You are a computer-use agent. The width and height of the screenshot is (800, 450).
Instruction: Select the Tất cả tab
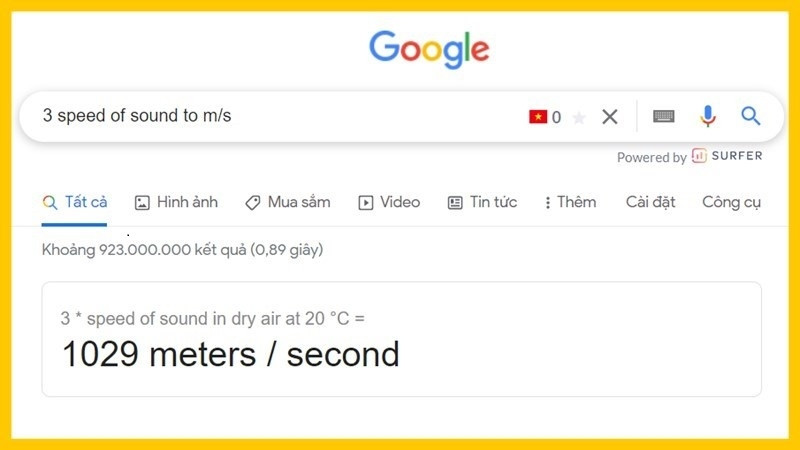tap(75, 202)
